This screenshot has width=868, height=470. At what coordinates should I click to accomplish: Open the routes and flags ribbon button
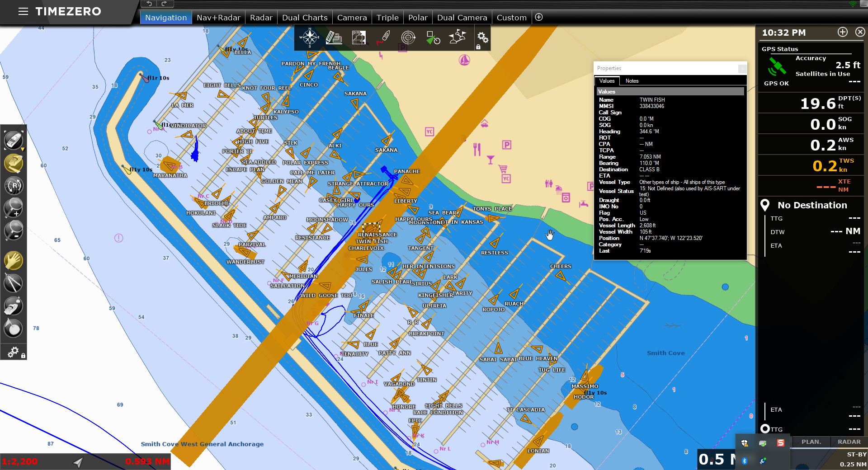click(x=458, y=37)
